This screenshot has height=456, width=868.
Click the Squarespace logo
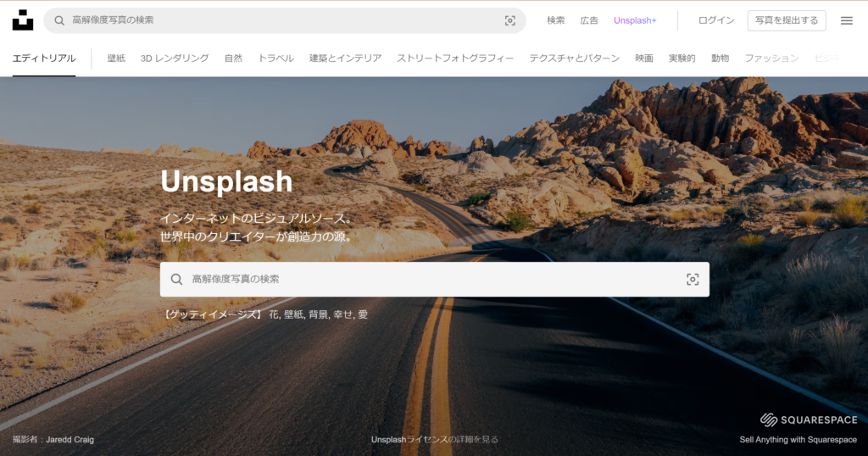[808, 420]
